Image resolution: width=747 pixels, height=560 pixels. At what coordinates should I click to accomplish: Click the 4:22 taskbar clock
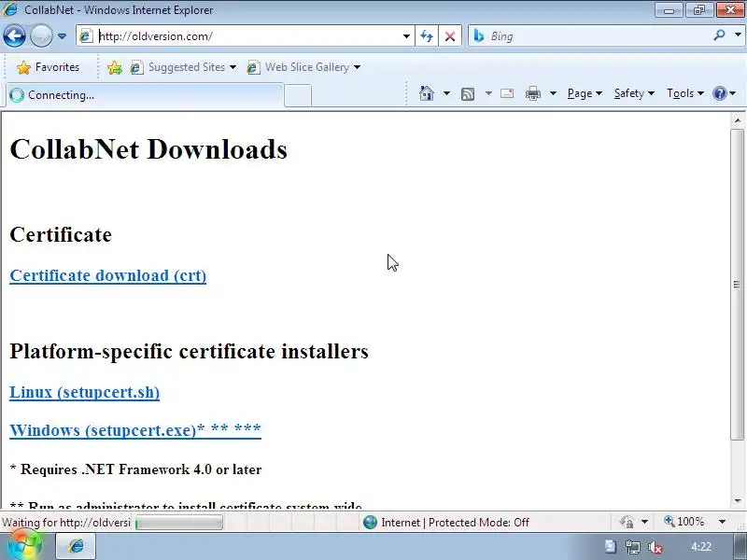tap(701, 547)
